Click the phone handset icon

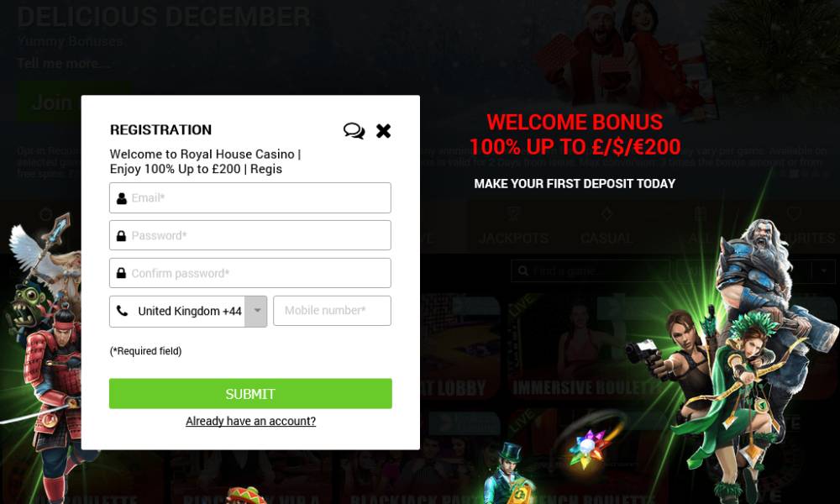coord(122,311)
